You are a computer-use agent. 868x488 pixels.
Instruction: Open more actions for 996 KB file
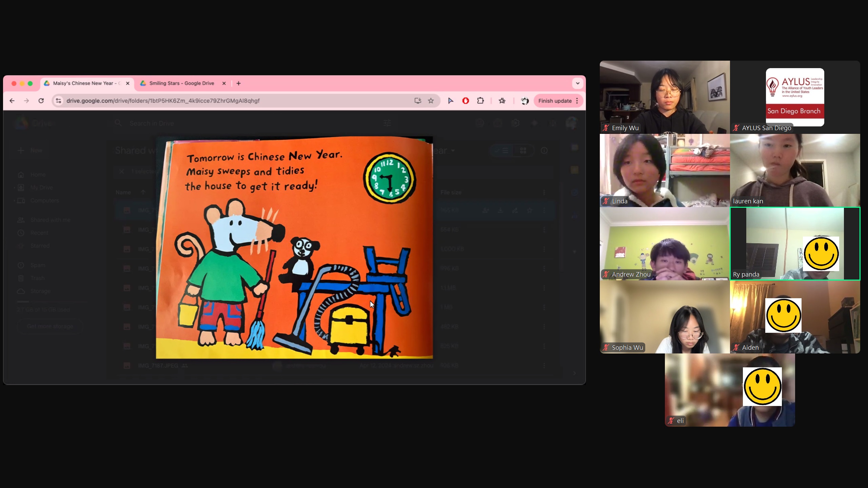544,268
